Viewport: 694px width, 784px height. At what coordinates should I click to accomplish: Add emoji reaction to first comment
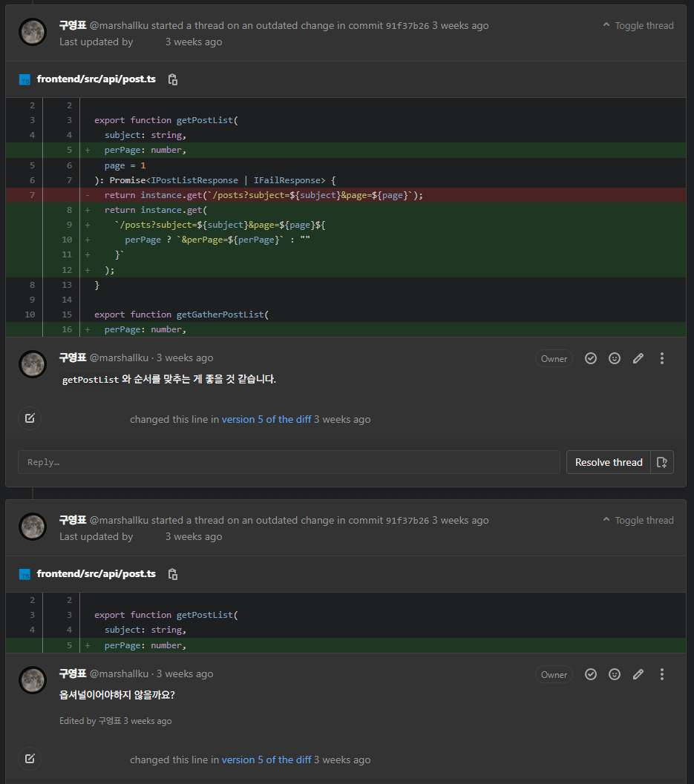click(615, 358)
